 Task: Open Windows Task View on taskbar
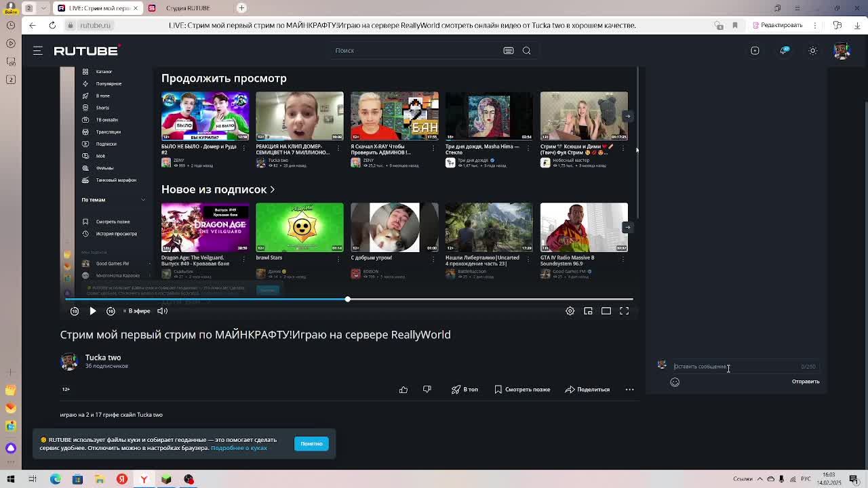click(x=33, y=479)
